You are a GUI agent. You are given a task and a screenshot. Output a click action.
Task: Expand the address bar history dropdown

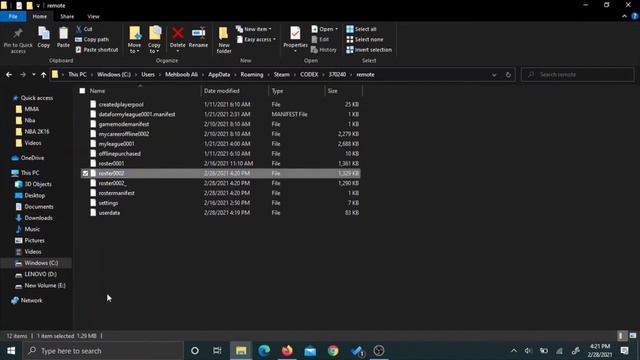click(x=494, y=75)
